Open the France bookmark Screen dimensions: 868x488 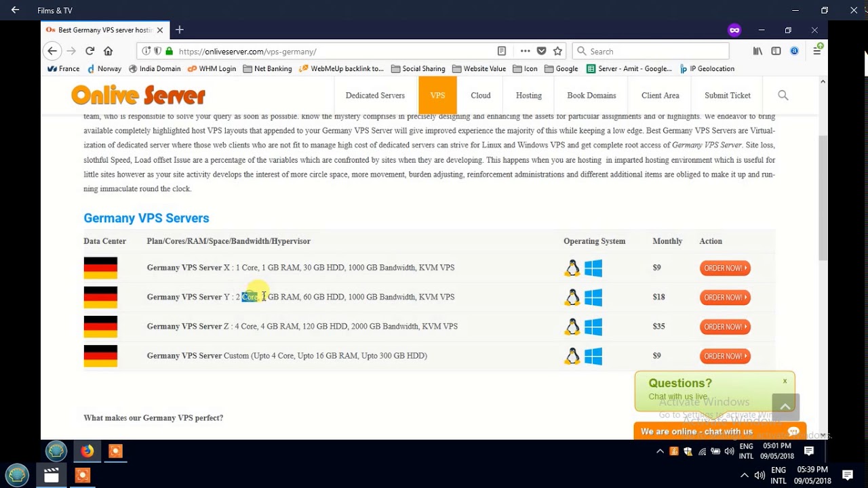coord(64,68)
